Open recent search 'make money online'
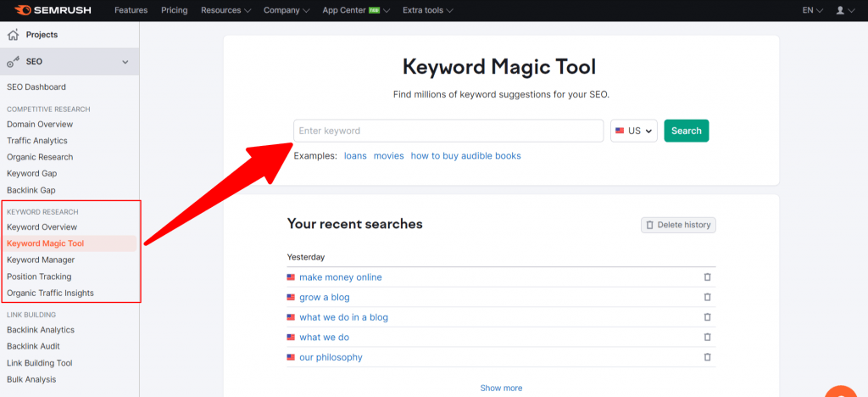The width and height of the screenshot is (868, 397). [341, 277]
